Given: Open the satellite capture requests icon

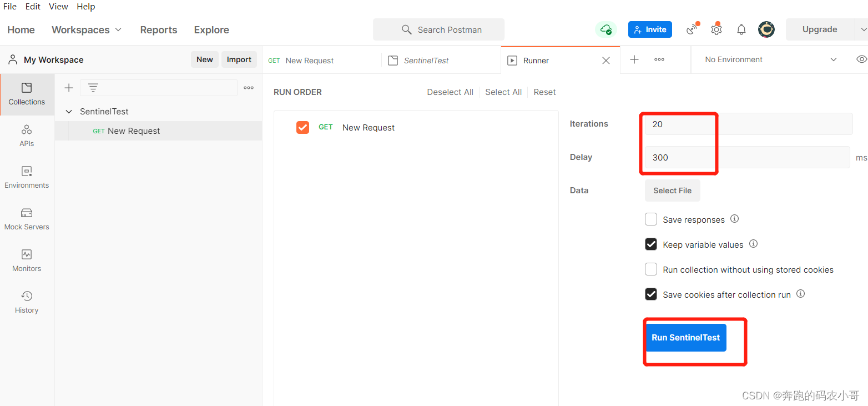Looking at the screenshot, I should 692,29.
